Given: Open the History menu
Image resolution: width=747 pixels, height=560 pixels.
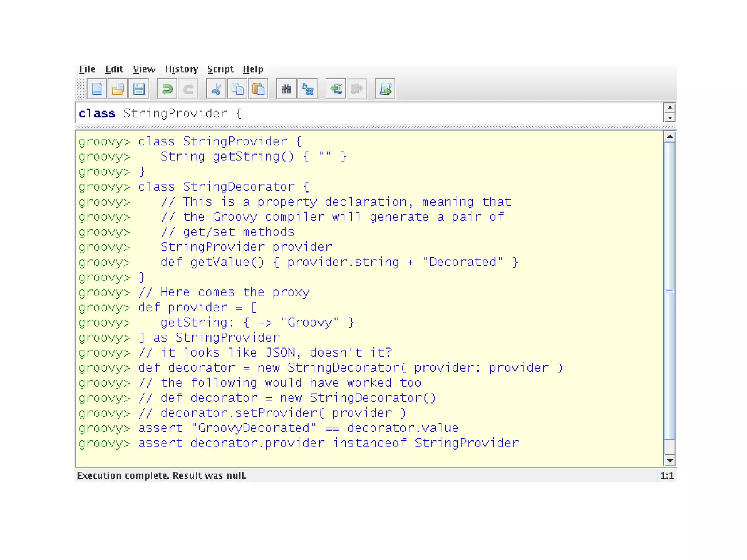Looking at the screenshot, I should click(x=181, y=69).
